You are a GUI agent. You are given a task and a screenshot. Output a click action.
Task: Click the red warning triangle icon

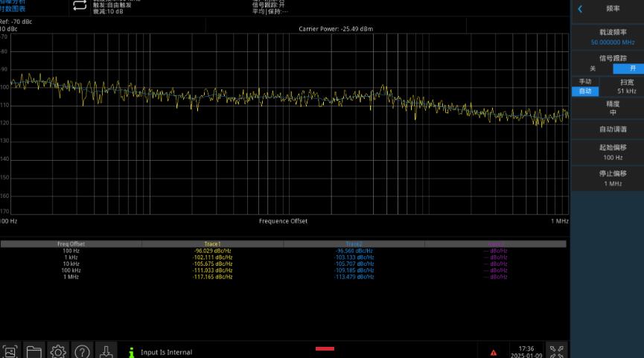coord(493,352)
